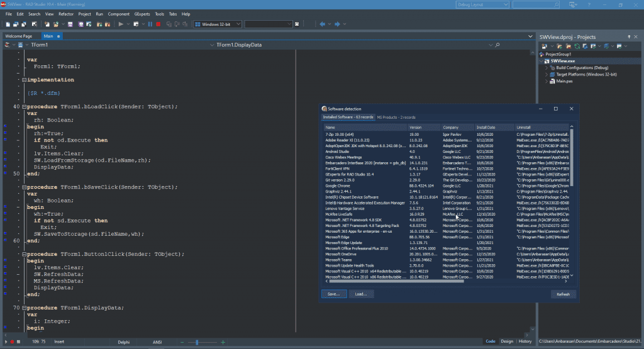The width and height of the screenshot is (644, 349).
Task: Click Add New Project icon in Projects panel
Action: pos(544,46)
